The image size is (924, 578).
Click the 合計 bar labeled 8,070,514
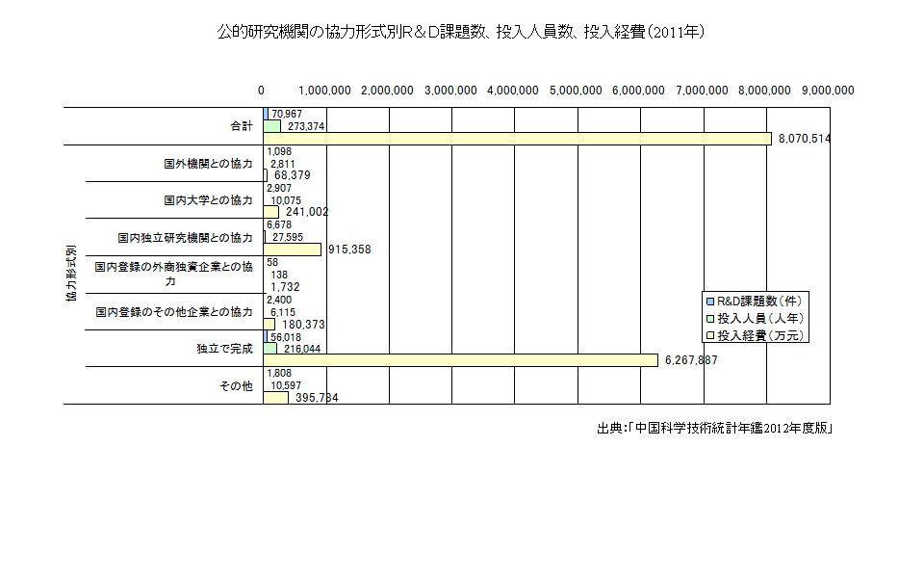point(518,139)
